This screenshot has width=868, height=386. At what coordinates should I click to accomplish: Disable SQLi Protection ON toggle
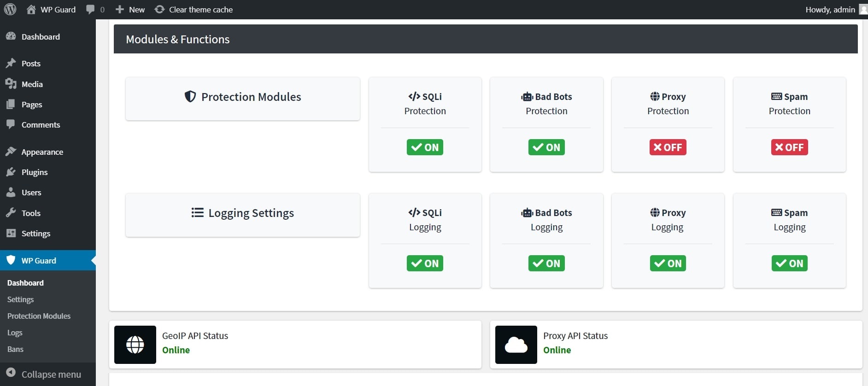(x=425, y=147)
